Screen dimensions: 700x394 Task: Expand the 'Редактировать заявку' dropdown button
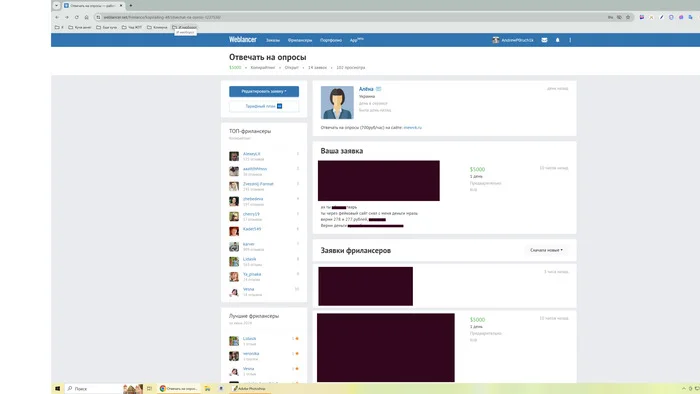pyautogui.click(x=264, y=91)
